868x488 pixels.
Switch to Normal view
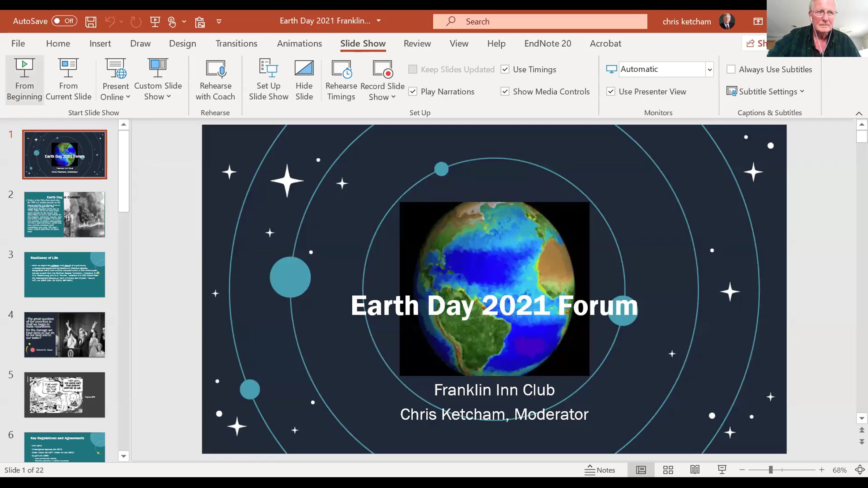[641, 470]
